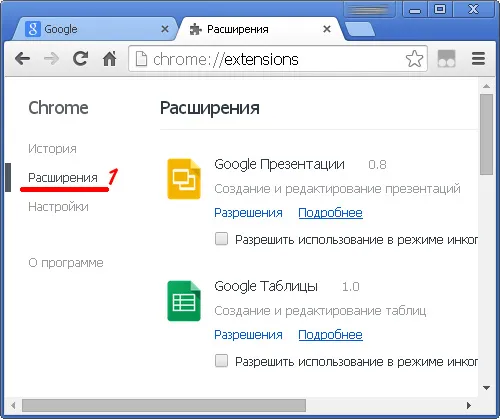Click description Создание и редактирование презентаций
This screenshot has height=419, width=500.
pyautogui.click(x=337, y=189)
